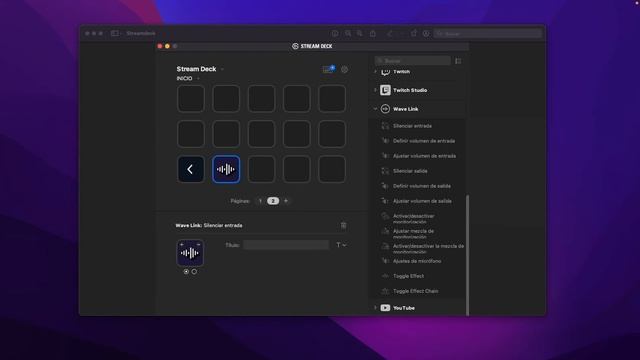640x360 pixels.
Task: Click the key image preview thumbnail
Action: tap(190, 253)
